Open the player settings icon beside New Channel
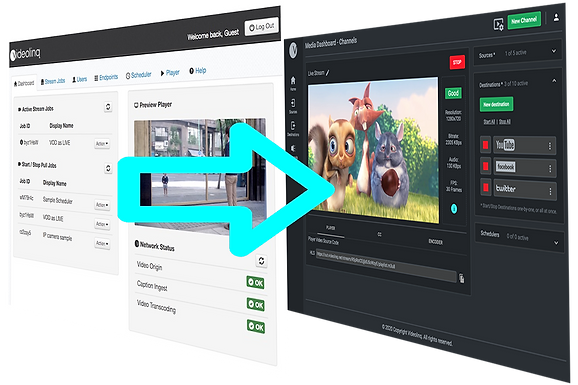 coord(498,25)
